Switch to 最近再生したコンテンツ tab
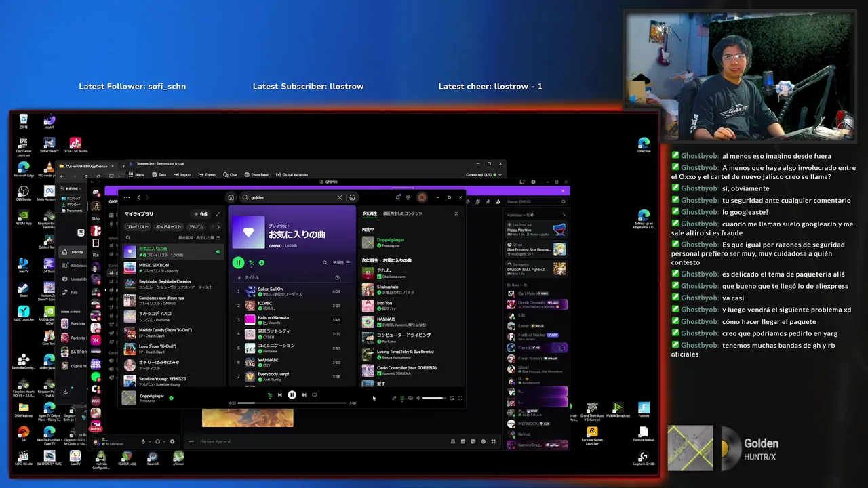Image resolution: width=868 pixels, height=488 pixels. 403,213
